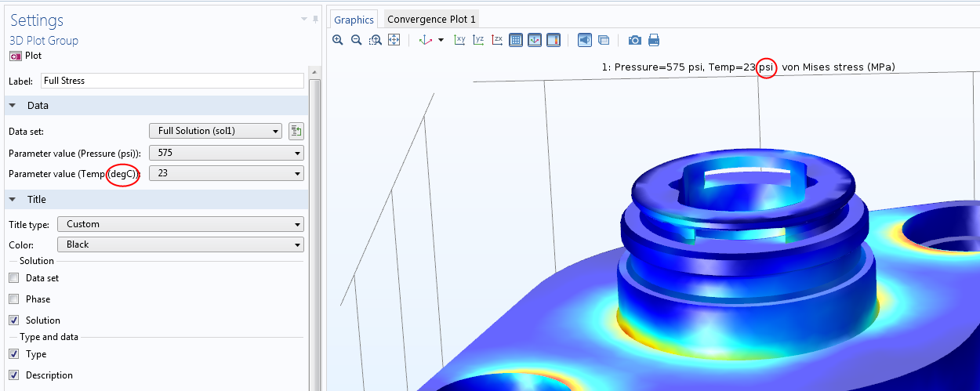Switch to the XY plane view

[460, 40]
